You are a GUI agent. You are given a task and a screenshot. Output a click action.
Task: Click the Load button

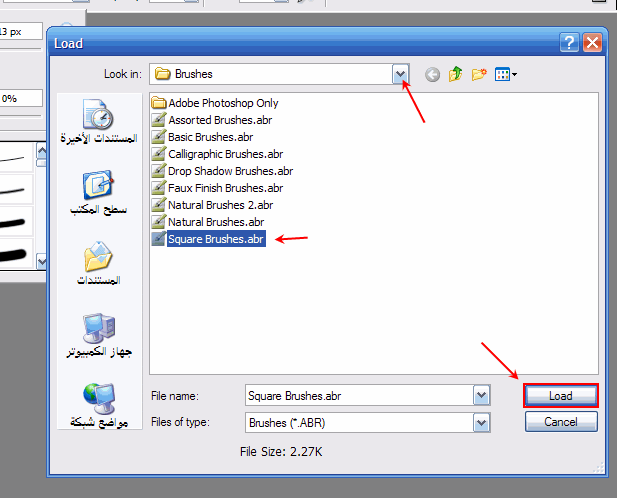[561, 396]
